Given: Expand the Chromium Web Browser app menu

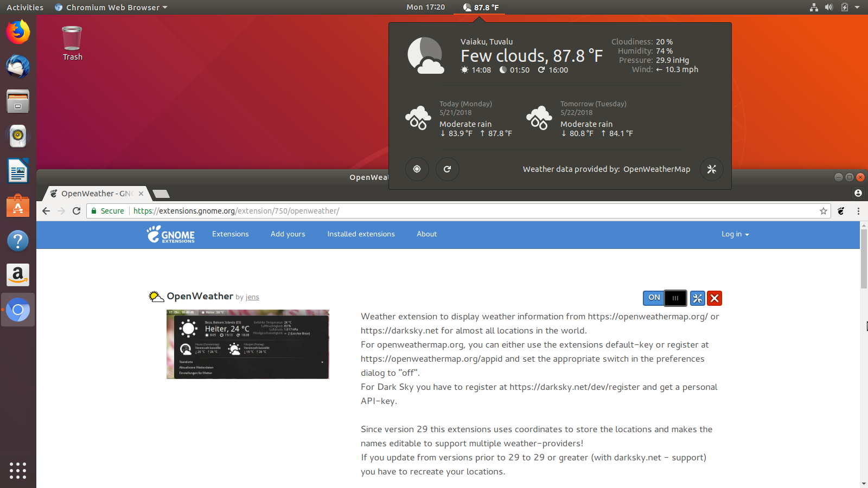Looking at the screenshot, I should click(111, 7).
